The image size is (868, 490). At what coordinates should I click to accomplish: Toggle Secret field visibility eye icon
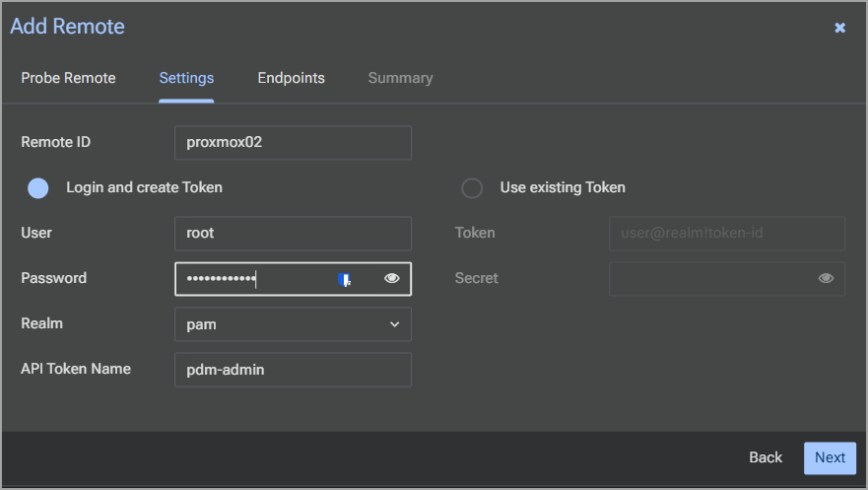(x=826, y=278)
